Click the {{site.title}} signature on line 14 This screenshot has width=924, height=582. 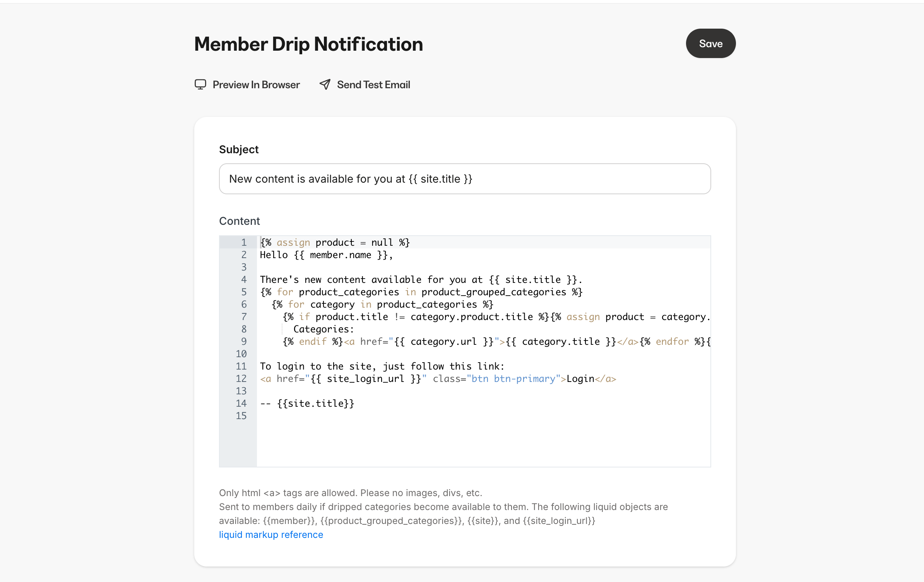point(315,403)
